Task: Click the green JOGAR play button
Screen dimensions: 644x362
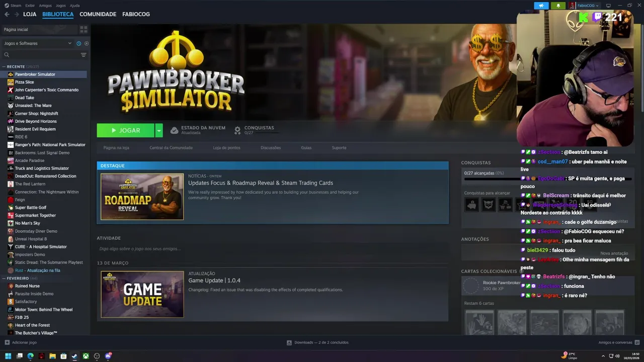Action: click(126, 130)
